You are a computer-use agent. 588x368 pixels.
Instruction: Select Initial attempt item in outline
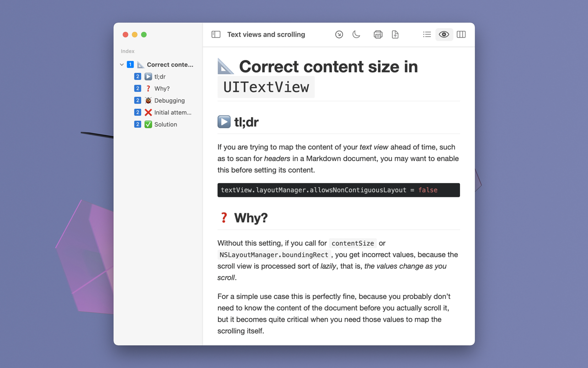click(x=172, y=113)
